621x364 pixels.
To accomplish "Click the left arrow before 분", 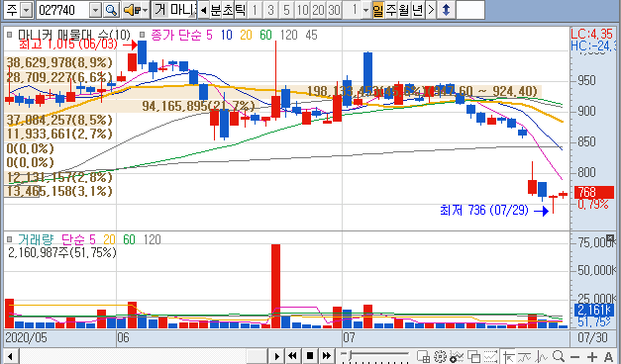I will [x=203, y=10].
